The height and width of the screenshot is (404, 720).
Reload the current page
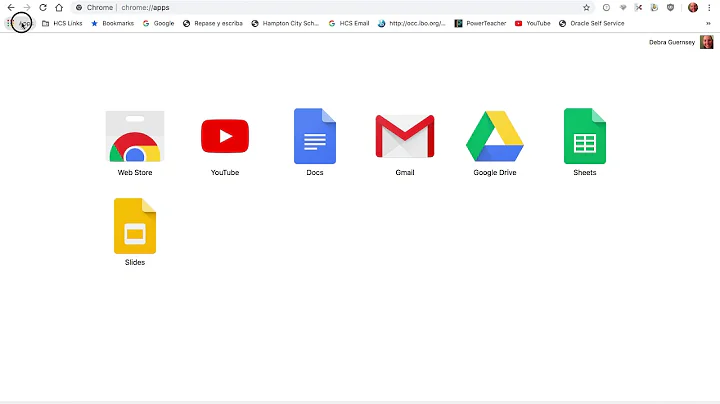pos(43,7)
